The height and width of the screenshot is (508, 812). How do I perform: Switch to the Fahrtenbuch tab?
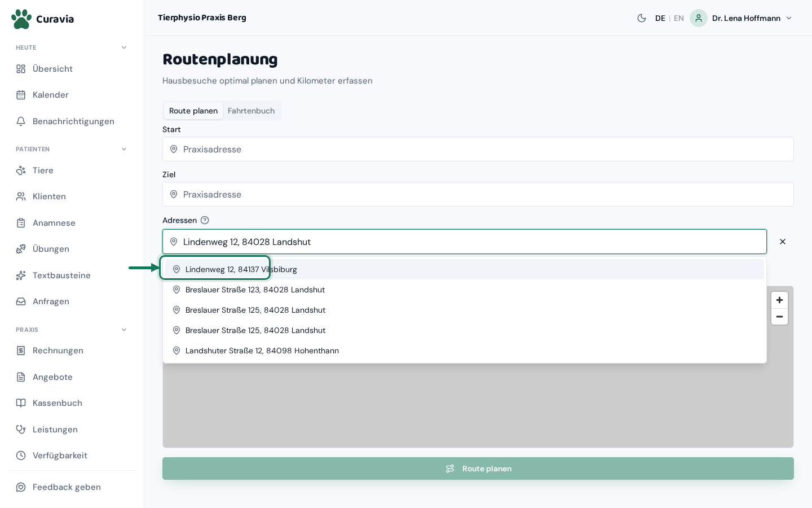point(251,111)
